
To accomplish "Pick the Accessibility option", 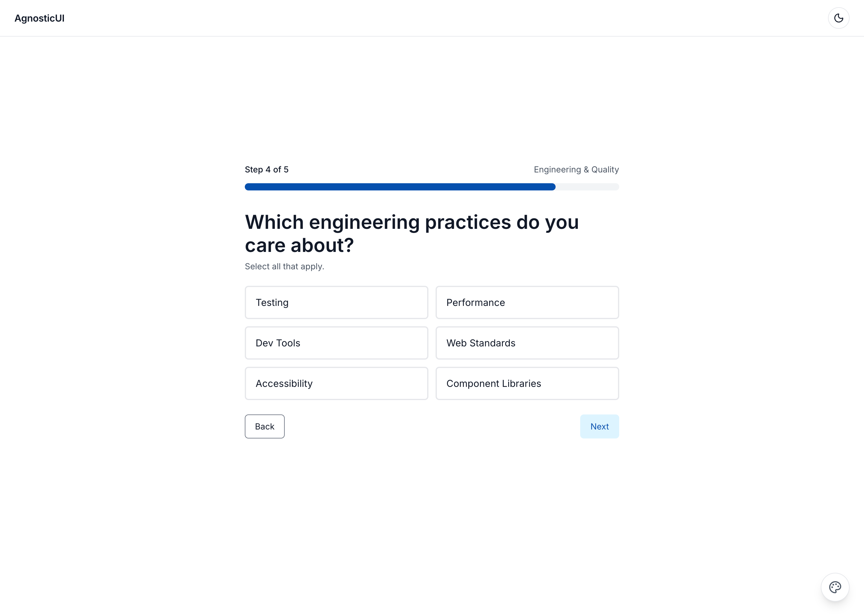I will pos(336,383).
